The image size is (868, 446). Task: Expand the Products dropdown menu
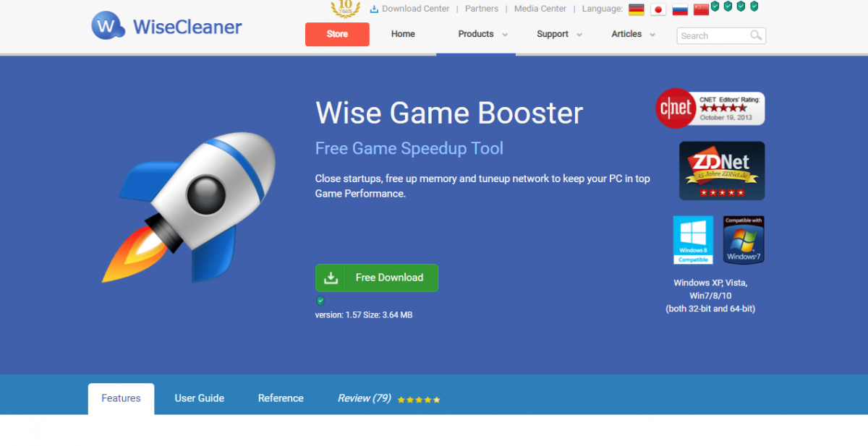[482, 34]
